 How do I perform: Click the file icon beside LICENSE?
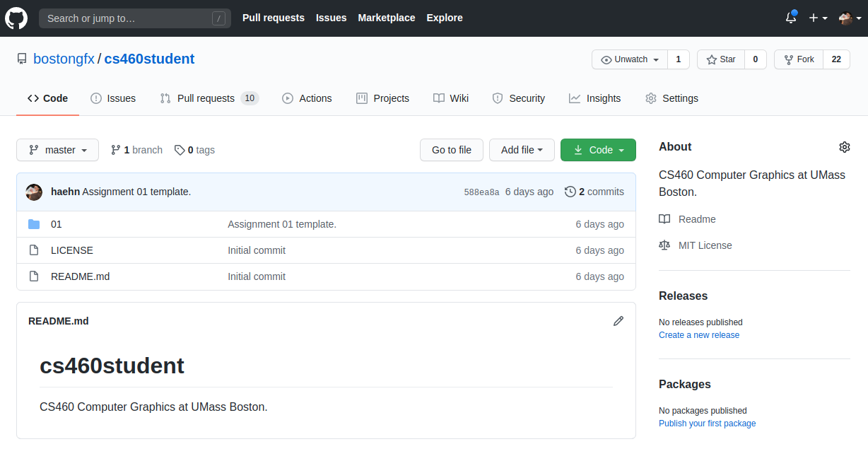pyautogui.click(x=34, y=250)
